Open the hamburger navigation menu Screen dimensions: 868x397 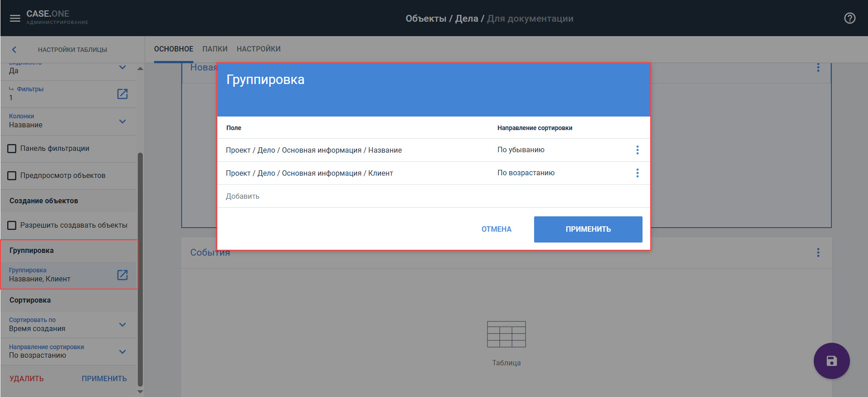(15, 19)
